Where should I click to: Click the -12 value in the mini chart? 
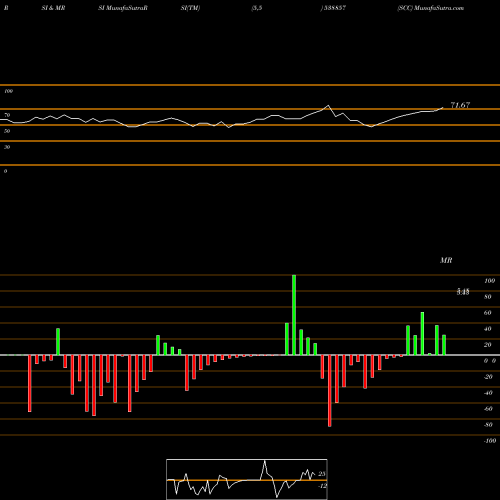click(322, 486)
